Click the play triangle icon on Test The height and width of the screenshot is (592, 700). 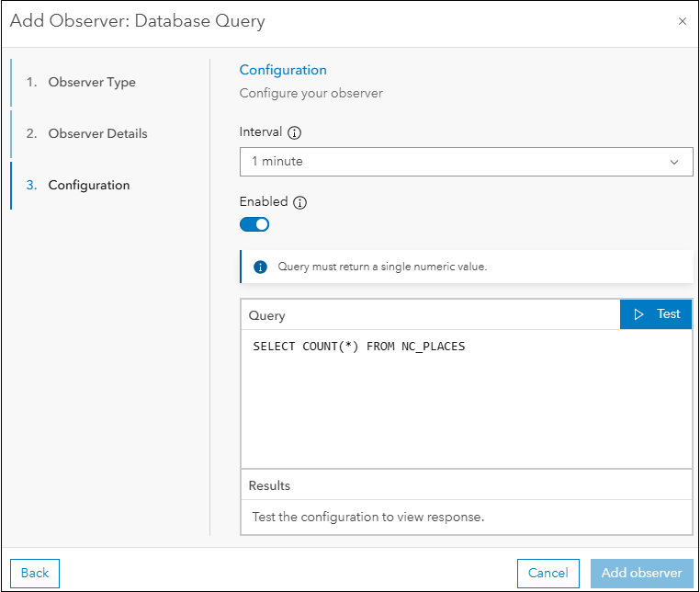click(639, 314)
